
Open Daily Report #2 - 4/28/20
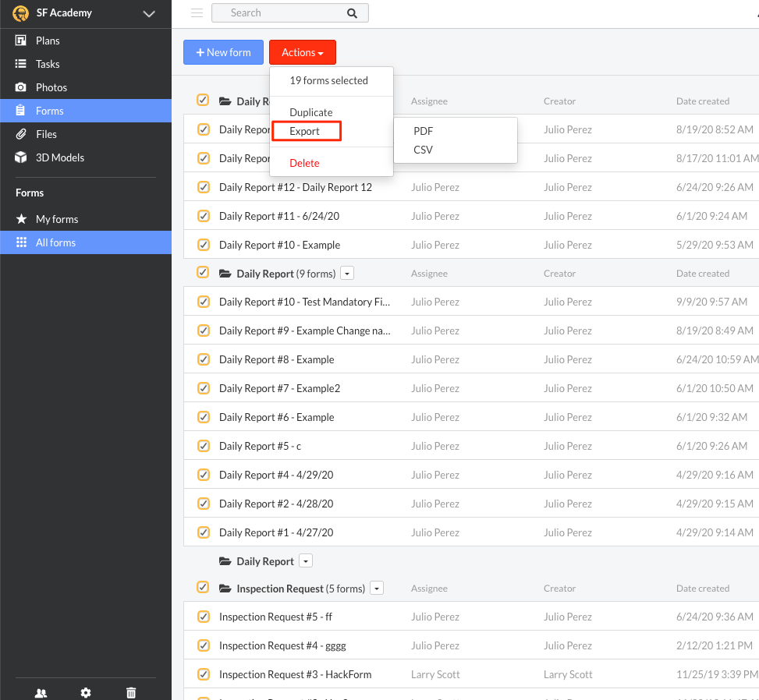click(x=276, y=504)
